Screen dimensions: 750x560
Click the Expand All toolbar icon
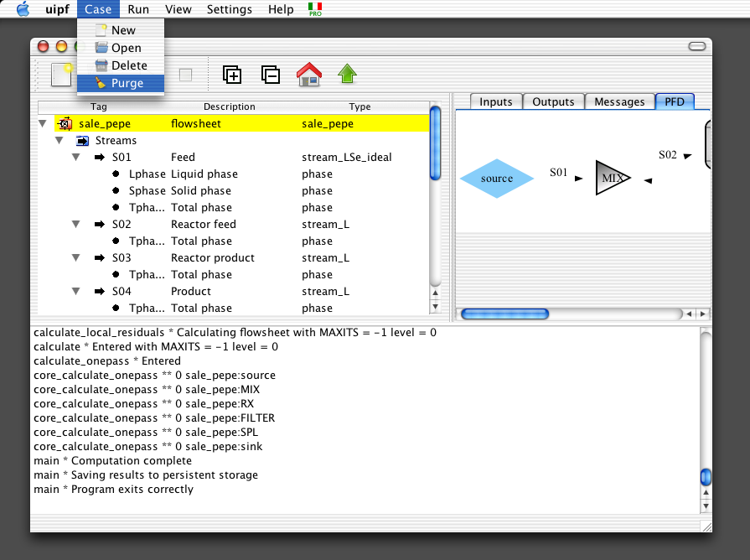point(232,75)
